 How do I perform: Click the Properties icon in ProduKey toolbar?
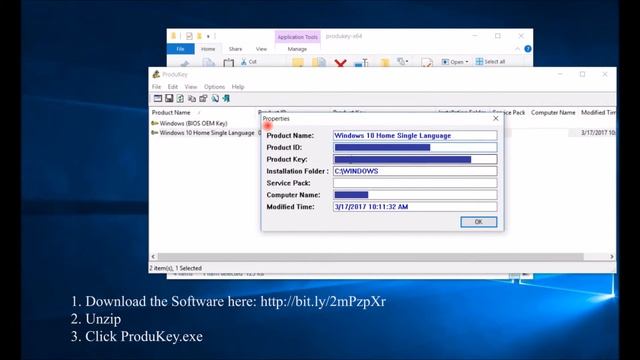(x=203, y=98)
